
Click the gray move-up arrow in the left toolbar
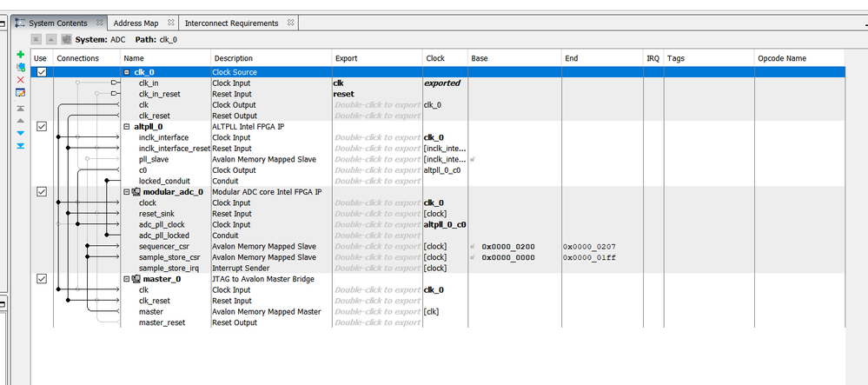[21, 121]
